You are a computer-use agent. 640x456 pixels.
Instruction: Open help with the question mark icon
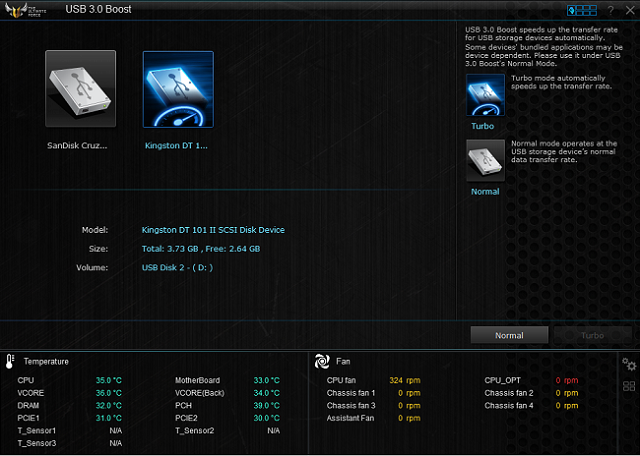pyautogui.click(x=610, y=10)
